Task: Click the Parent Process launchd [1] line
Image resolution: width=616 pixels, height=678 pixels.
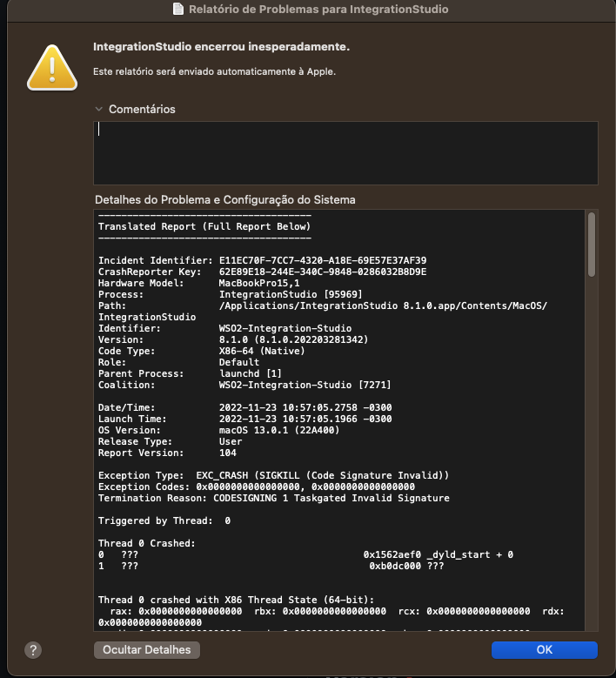Action: point(190,373)
